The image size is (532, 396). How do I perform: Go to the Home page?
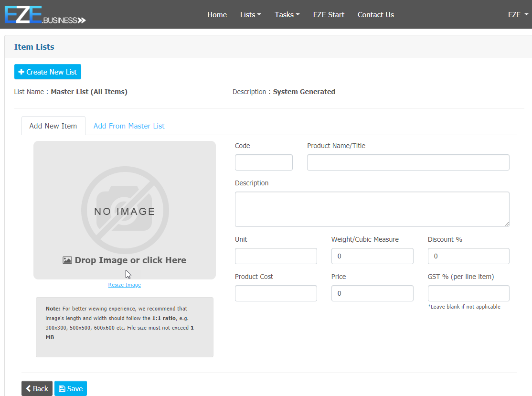[217, 15]
